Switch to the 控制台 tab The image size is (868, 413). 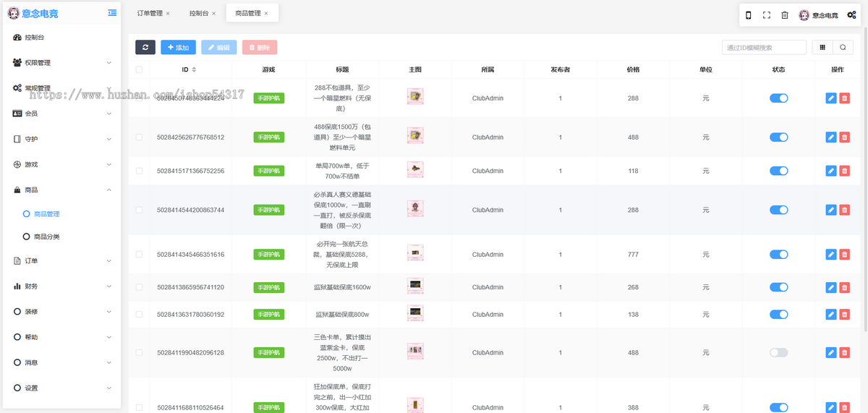point(199,13)
